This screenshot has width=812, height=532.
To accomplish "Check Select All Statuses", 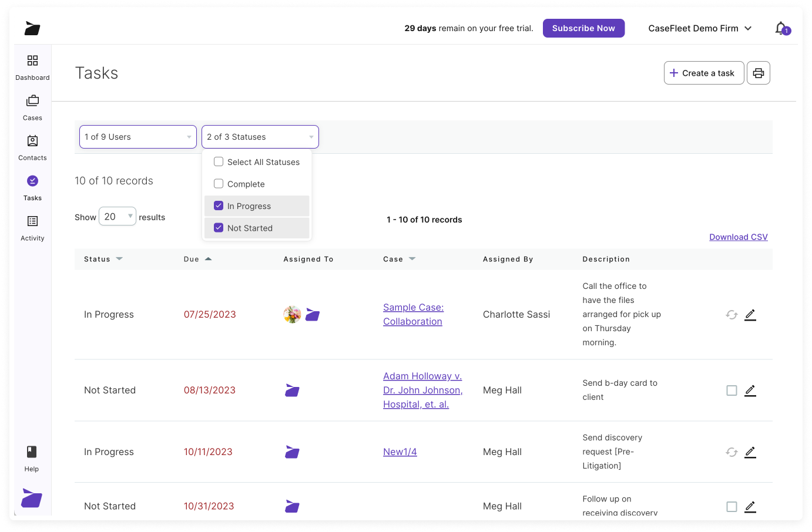I will tap(218, 161).
